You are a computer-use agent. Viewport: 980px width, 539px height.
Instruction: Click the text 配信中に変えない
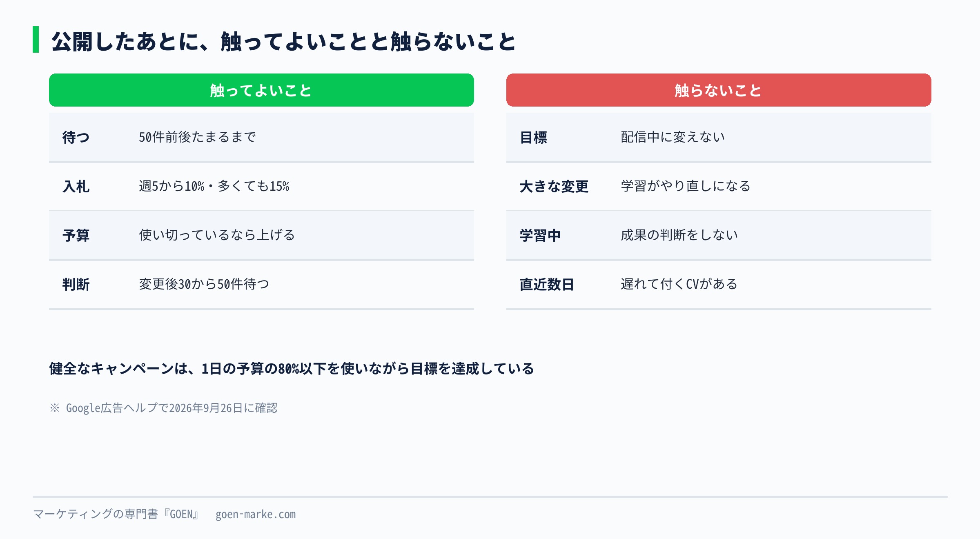click(x=673, y=137)
